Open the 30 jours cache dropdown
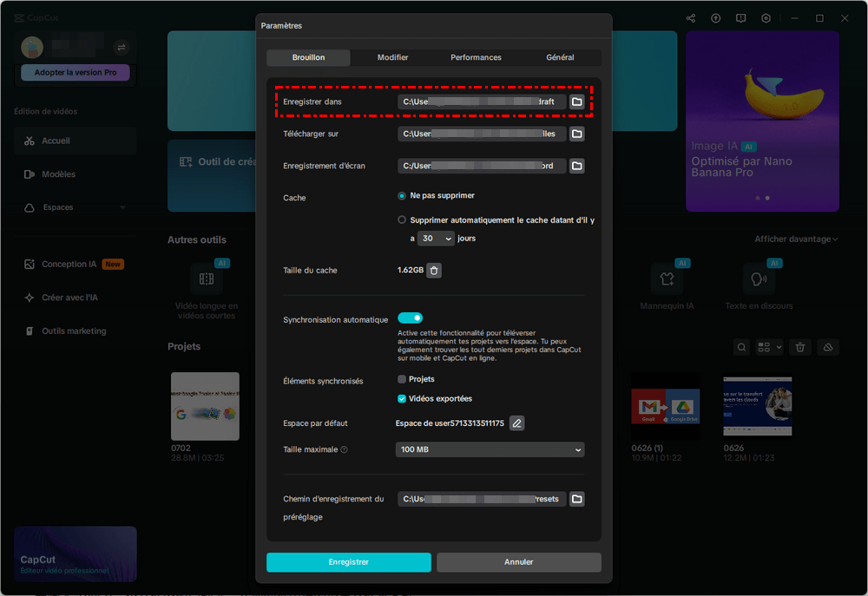The width and height of the screenshot is (868, 596). pos(437,239)
